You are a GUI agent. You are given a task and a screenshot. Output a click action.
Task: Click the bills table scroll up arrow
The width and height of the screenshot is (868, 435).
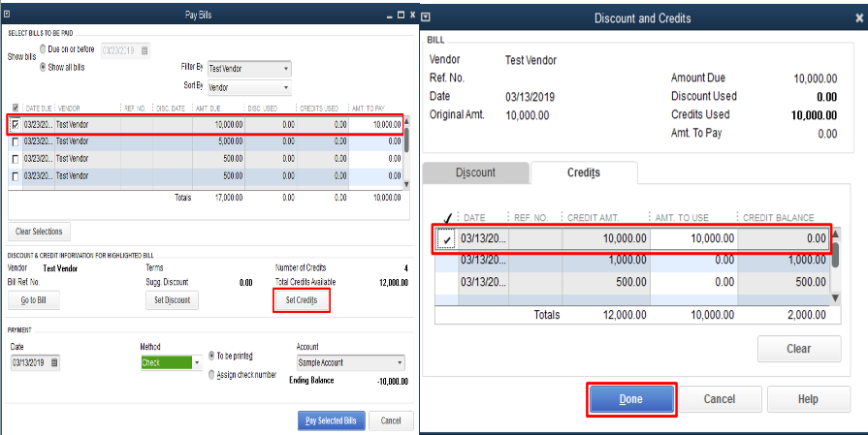point(407,121)
